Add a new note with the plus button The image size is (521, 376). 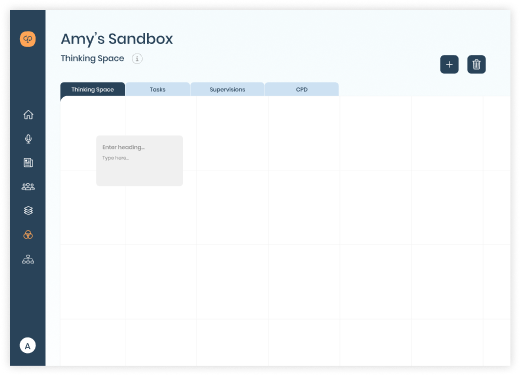coord(449,64)
